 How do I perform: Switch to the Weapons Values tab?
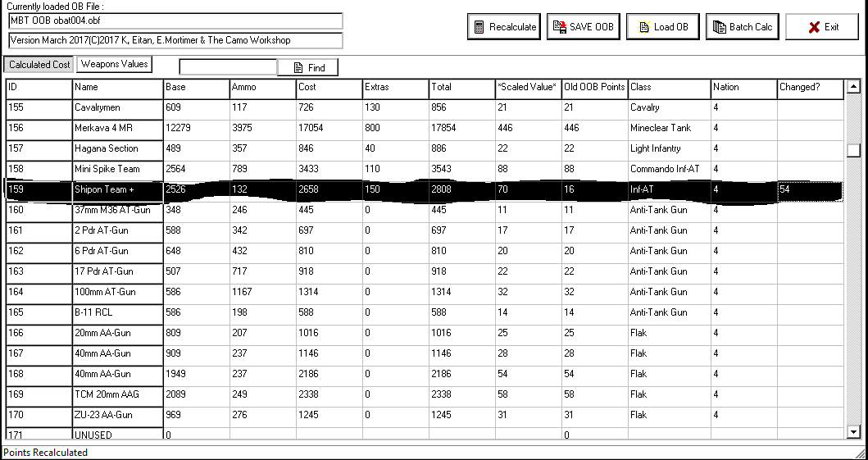115,64
